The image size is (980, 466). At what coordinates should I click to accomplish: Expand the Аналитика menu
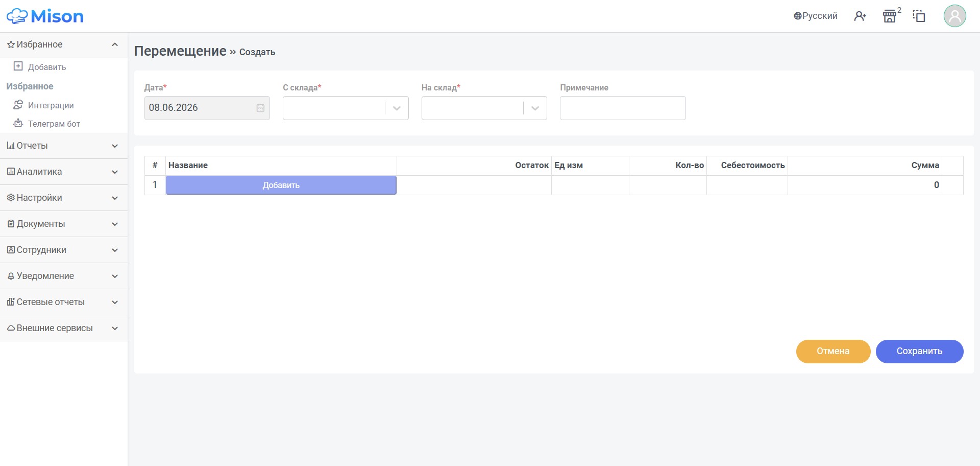point(64,172)
